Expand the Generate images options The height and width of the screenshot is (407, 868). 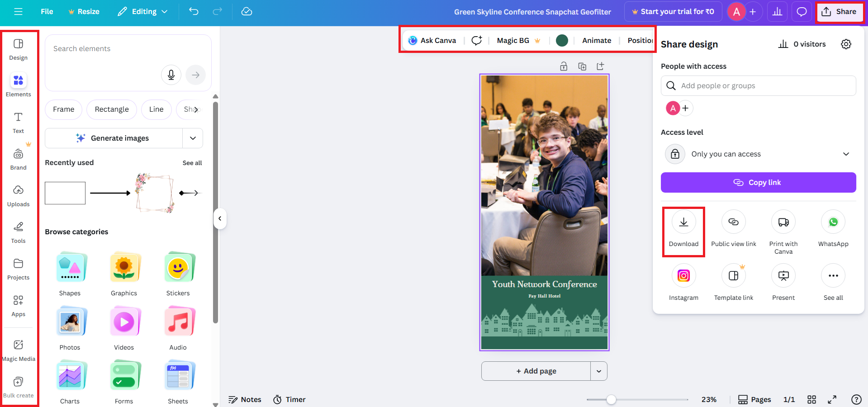(x=193, y=138)
